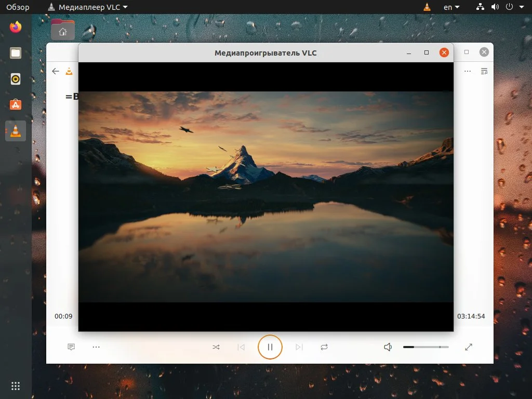Pause the playing video

270,347
